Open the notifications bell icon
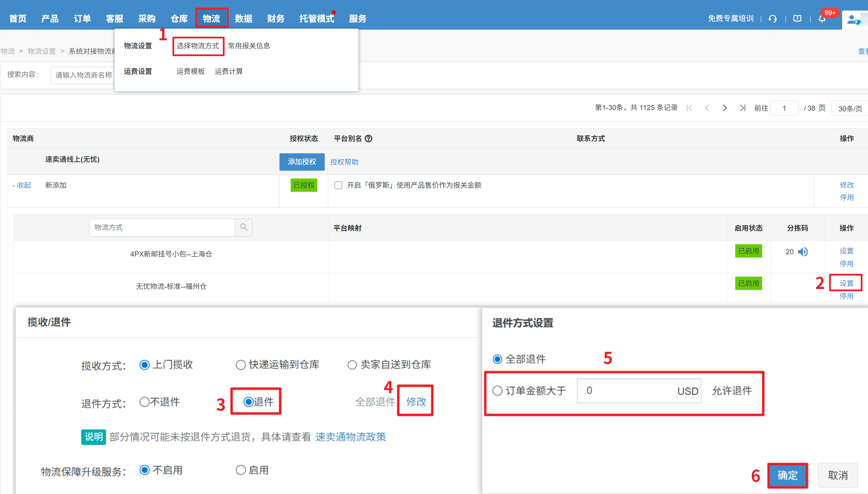The width and height of the screenshot is (868, 494). tap(822, 19)
